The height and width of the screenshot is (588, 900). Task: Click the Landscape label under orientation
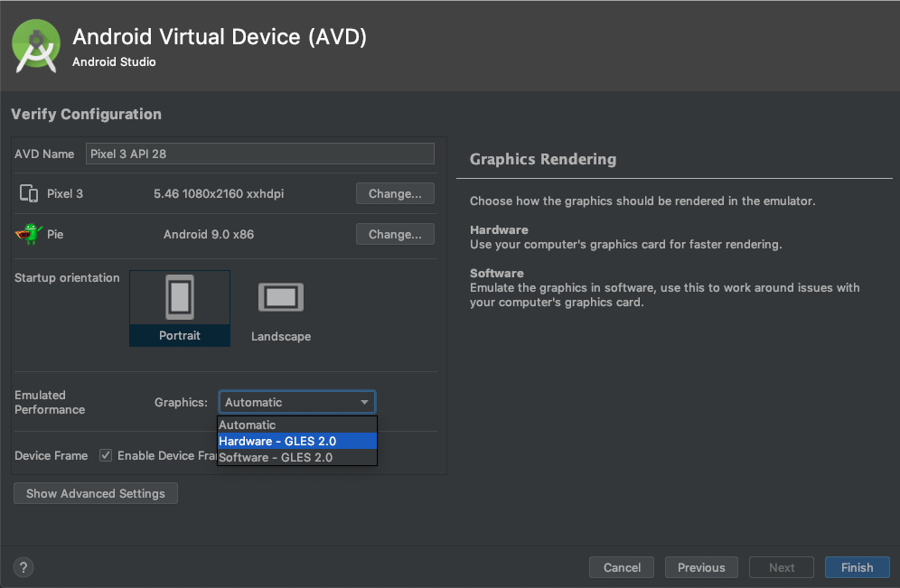point(280,336)
